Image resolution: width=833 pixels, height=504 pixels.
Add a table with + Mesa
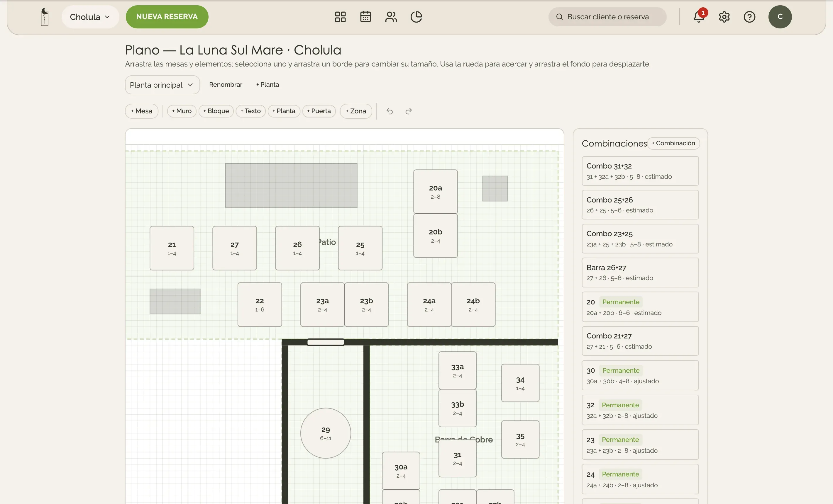pyautogui.click(x=141, y=111)
